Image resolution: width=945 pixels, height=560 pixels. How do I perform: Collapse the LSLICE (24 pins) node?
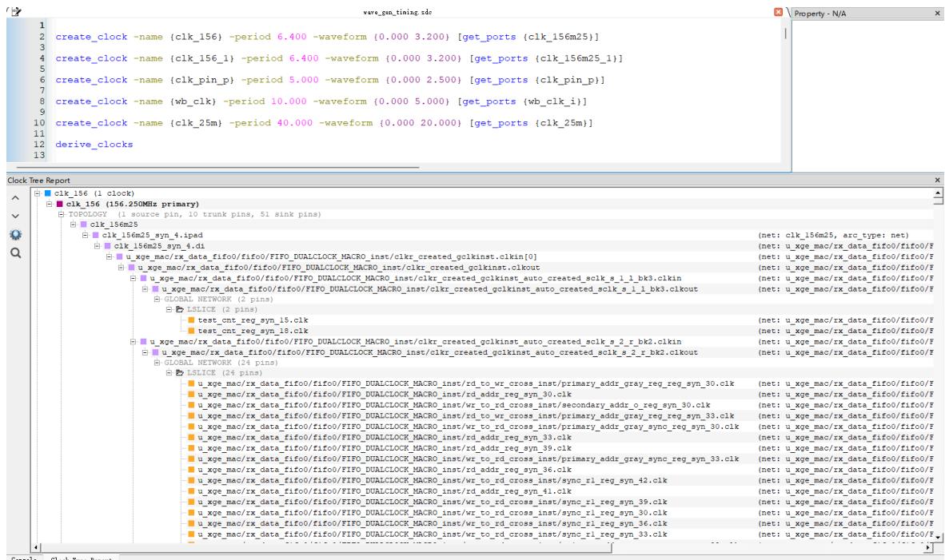point(169,373)
